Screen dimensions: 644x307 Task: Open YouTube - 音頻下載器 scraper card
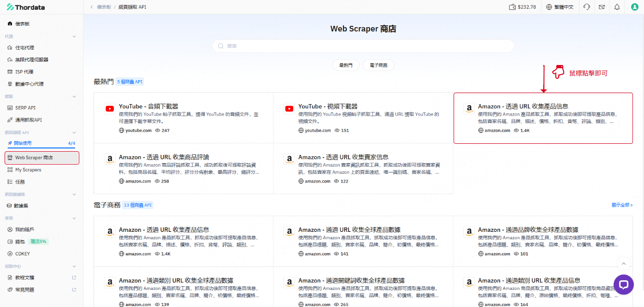pyautogui.click(x=183, y=118)
